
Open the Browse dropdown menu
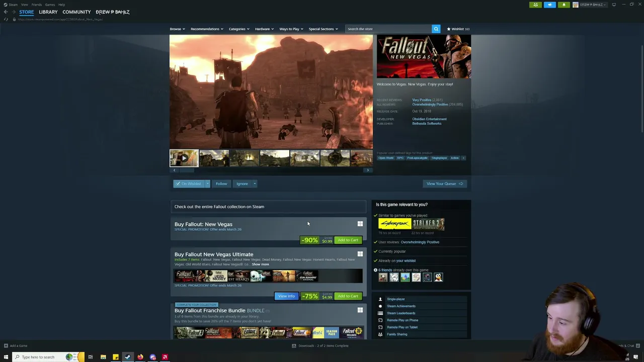[x=177, y=29]
